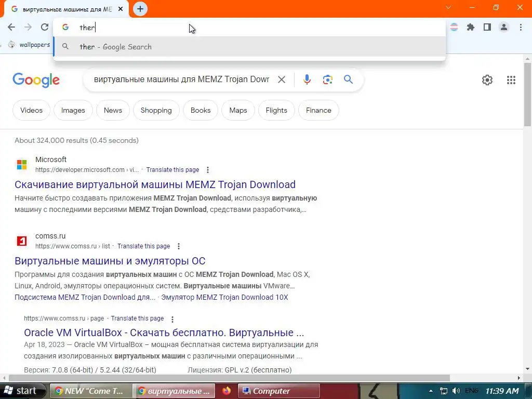This screenshot has height=399, width=532.
Task: Click the 'About 324,000 results' text
Action: [77, 140]
